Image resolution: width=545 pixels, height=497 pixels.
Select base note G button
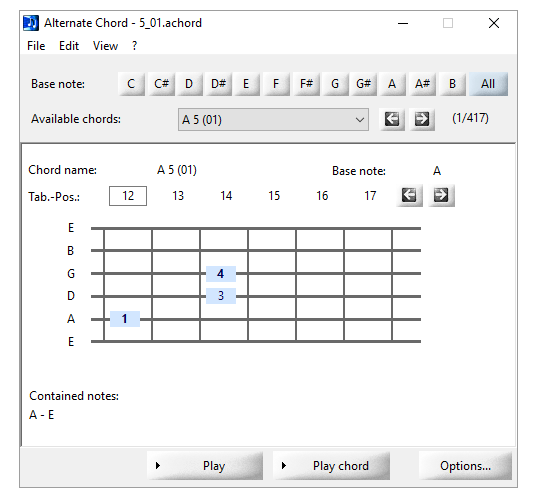[335, 84]
